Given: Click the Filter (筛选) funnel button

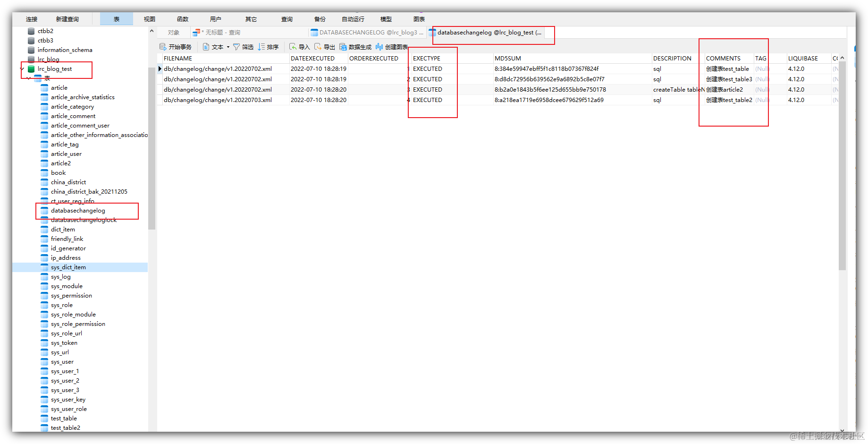Looking at the screenshot, I should (x=243, y=47).
